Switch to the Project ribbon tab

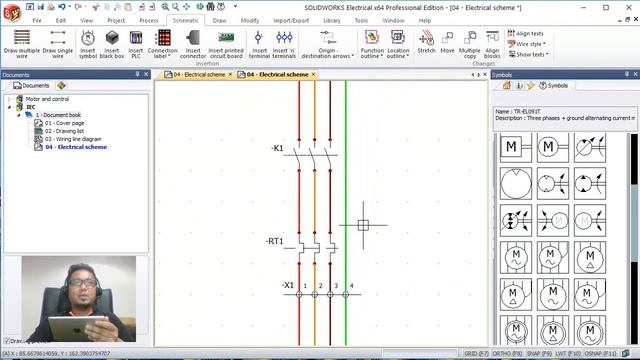pos(116,20)
